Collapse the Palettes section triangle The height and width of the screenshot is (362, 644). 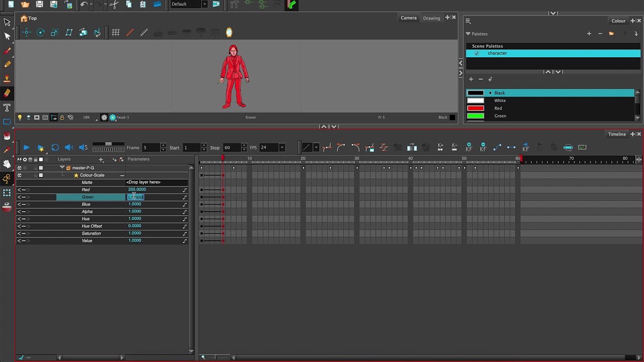[468, 34]
